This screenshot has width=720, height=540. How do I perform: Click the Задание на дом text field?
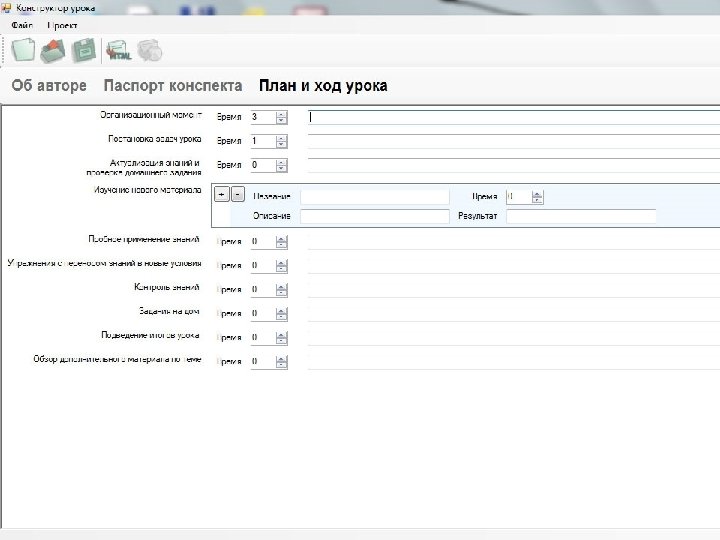click(514, 313)
